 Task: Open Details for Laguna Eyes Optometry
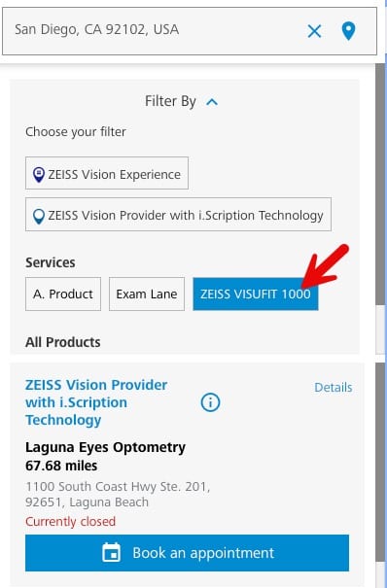(333, 388)
